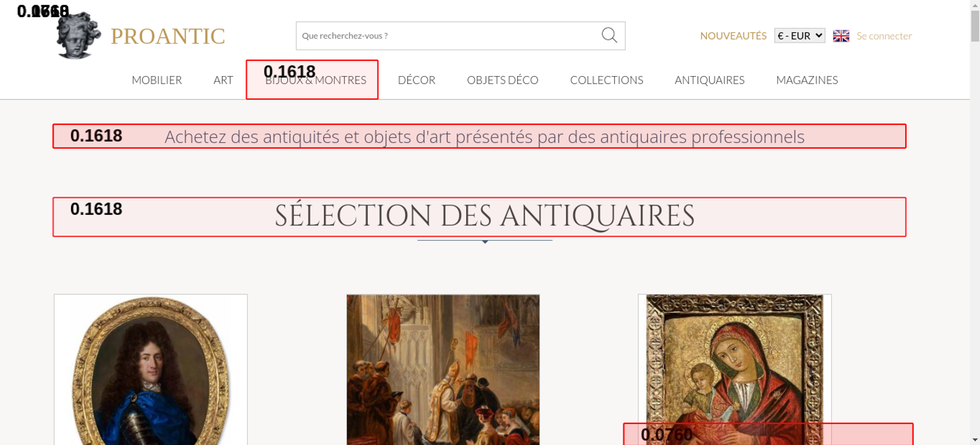This screenshot has height=445, width=980.
Task: Navigate to ANTIQUAIRES section
Action: [709, 80]
